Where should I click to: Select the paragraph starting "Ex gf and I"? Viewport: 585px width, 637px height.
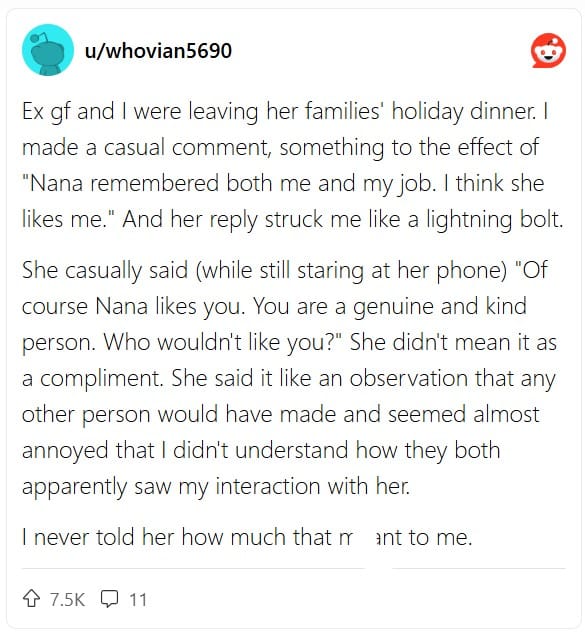(292, 165)
